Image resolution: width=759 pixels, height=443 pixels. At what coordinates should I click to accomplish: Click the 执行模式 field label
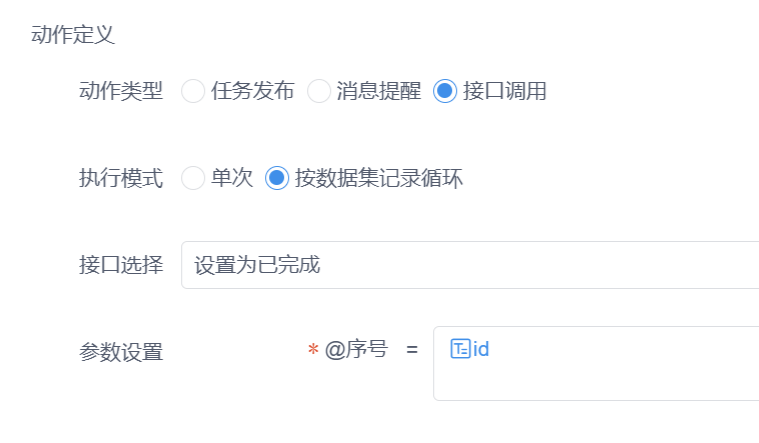(121, 178)
